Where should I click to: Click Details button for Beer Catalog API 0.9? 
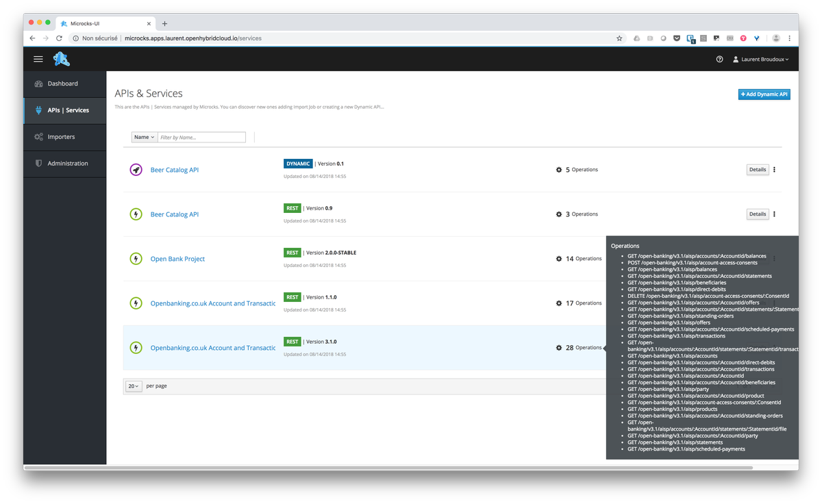tap(758, 214)
